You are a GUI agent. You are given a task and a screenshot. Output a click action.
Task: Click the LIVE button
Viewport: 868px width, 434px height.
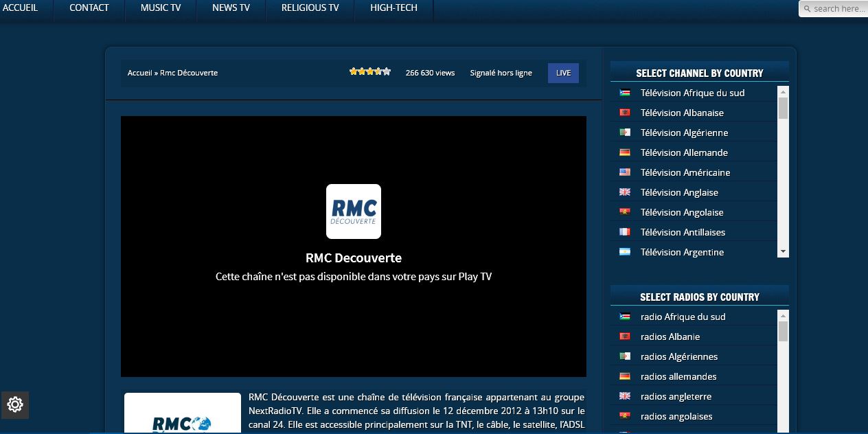pyautogui.click(x=563, y=73)
